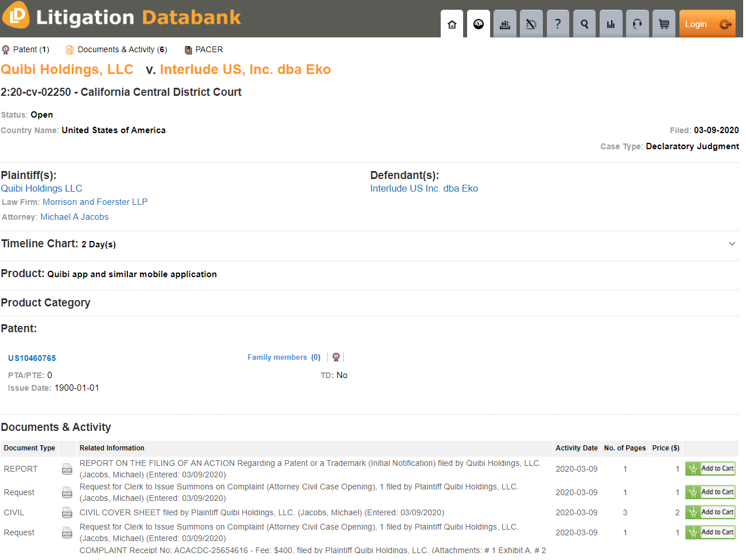Open defendant Interlude US Inc. dba Eko link
This screenshot has width=746, height=560.
coord(424,189)
